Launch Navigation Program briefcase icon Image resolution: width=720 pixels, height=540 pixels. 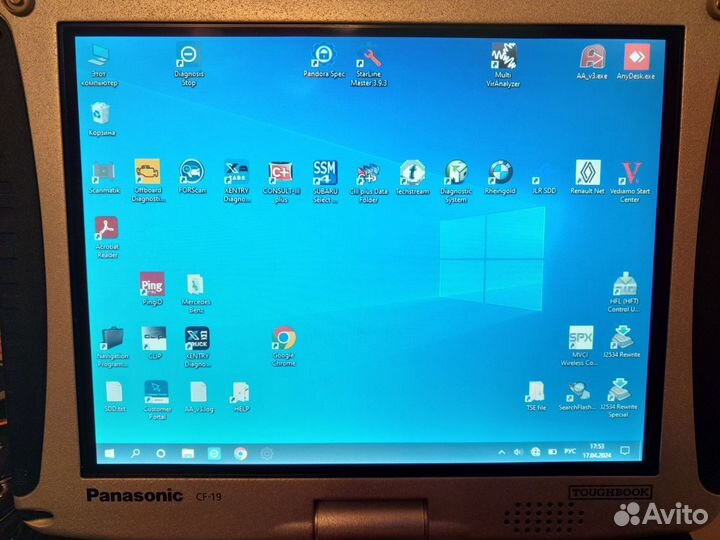[112, 347]
